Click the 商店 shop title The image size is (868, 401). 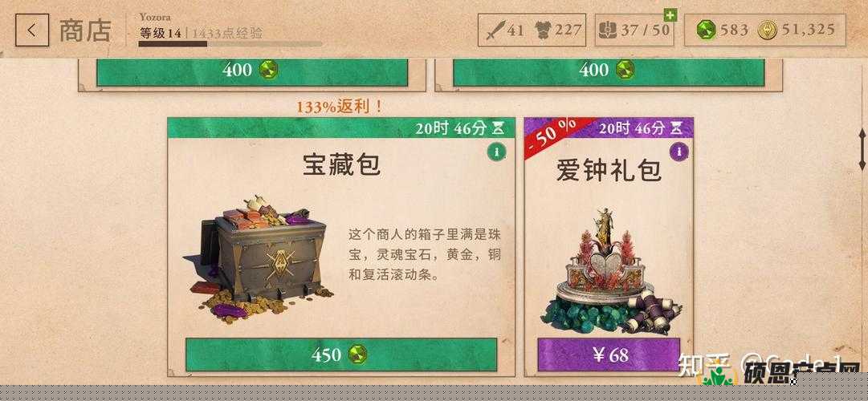(85, 30)
